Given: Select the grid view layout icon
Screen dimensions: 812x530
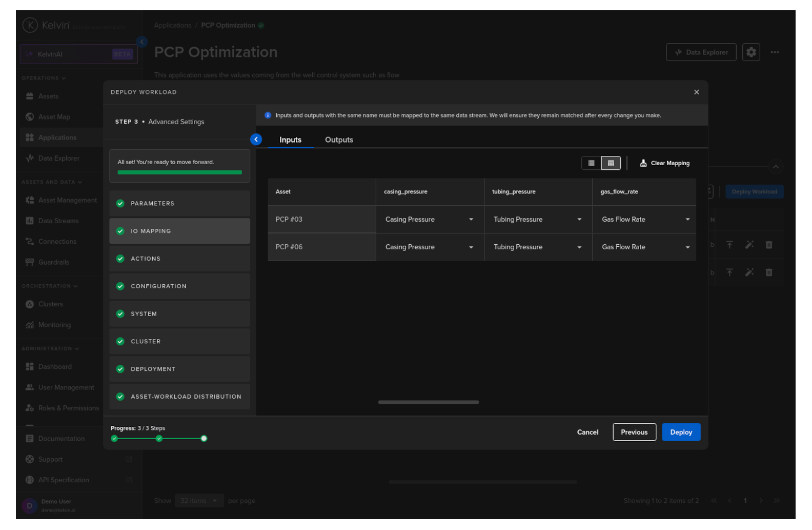Looking at the screenshot, I should coord(611,163).
